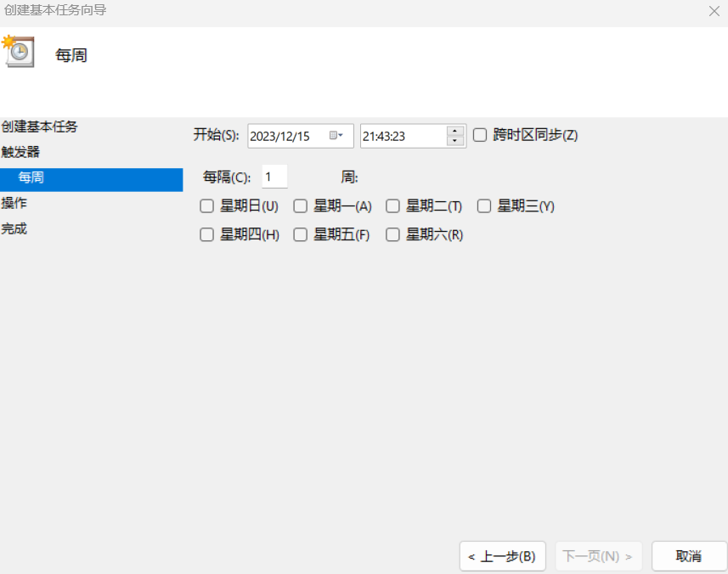Click the 上一步(B) button
Viewport: 728px width, 574px height.
pos(502,556)
